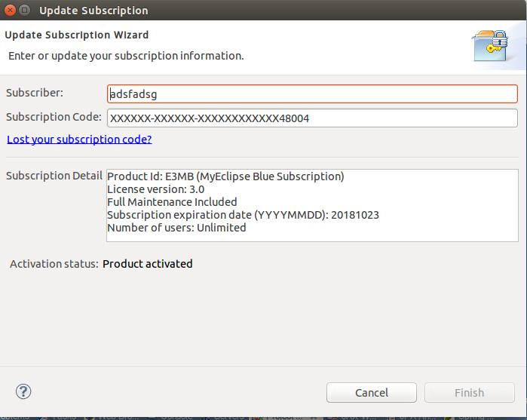
Task: Click the 'License version: 3.0' line
Action: (155, 189)
